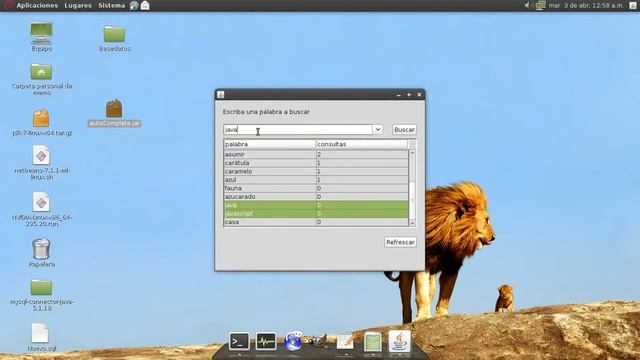Select the highlighted java row
Viewport: 640px width, 360px height.
[316, 205]
